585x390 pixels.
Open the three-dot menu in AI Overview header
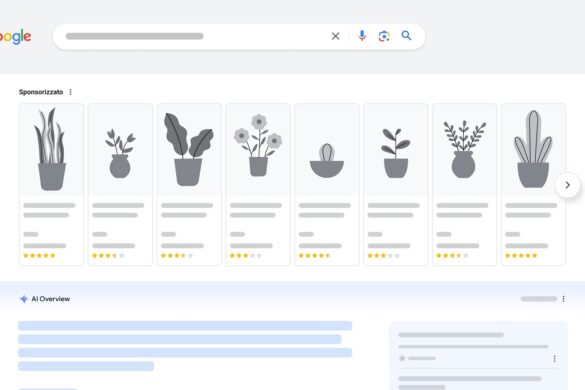[563, 299]
